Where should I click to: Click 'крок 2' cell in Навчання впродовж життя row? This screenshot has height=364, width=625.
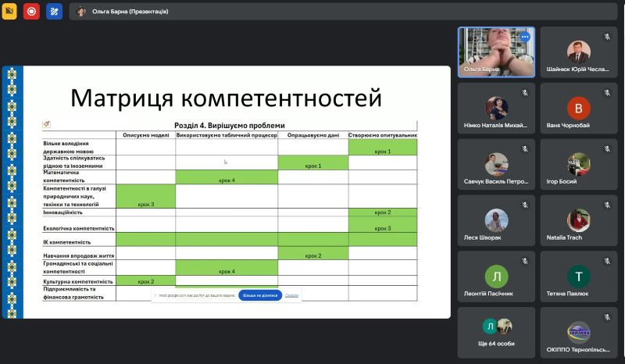pyautogui.click(x=313, y=253)
